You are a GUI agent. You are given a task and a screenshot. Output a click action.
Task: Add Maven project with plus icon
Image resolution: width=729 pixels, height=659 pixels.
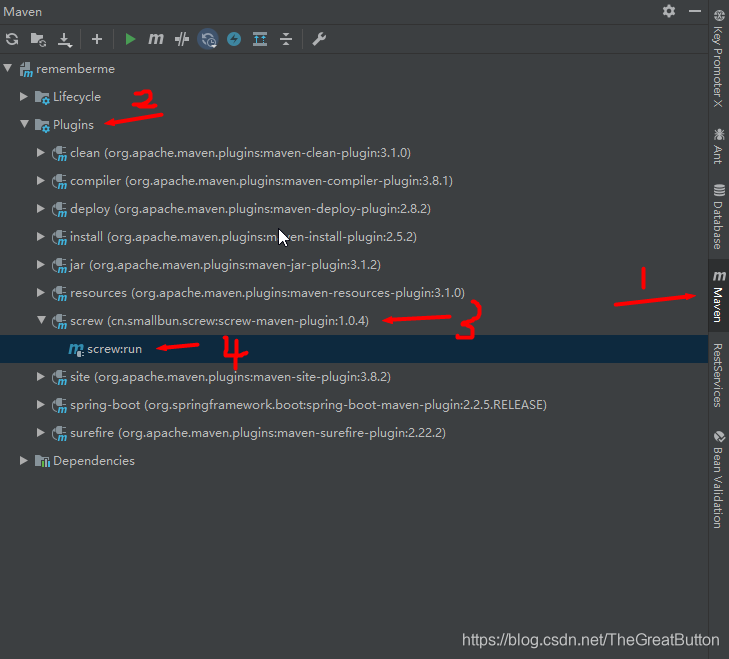point(97,39)
